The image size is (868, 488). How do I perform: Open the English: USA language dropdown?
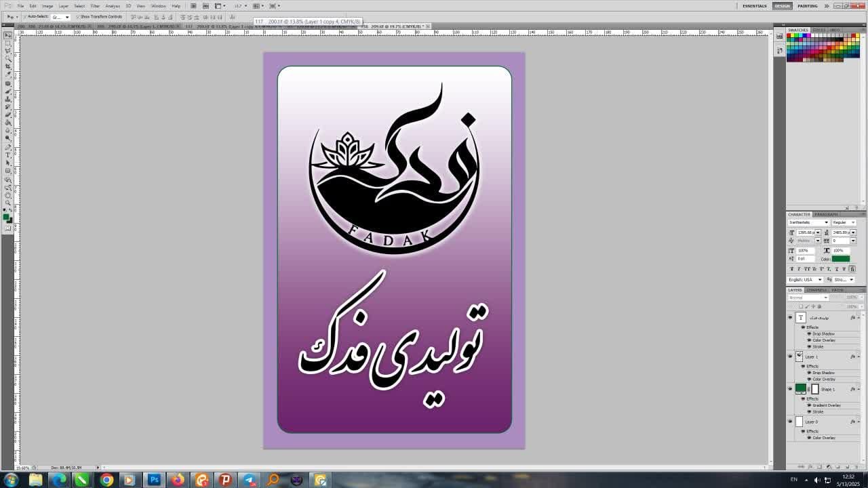805,280
